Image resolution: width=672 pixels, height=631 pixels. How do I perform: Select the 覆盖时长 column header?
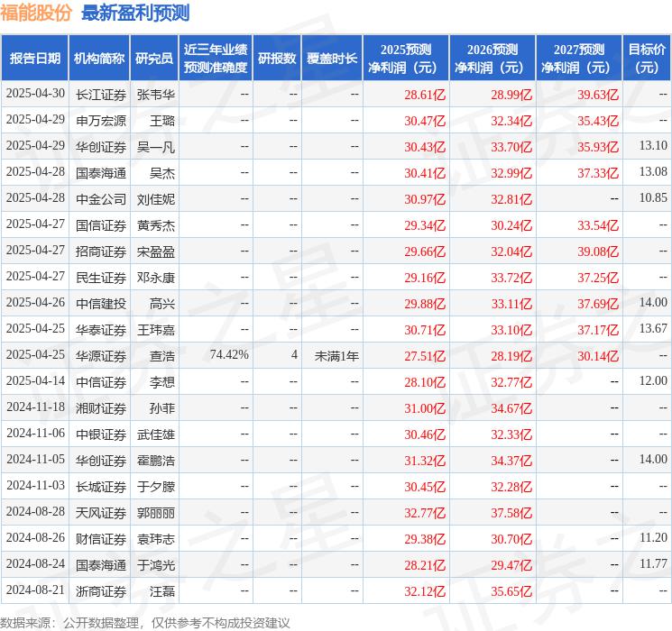pos(332,58)
